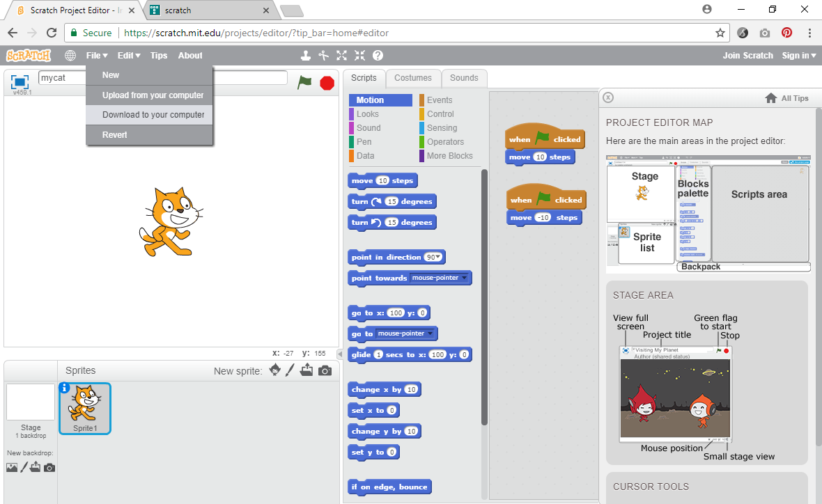
Task: Choose Download to your computer
Action: (153, 115)
